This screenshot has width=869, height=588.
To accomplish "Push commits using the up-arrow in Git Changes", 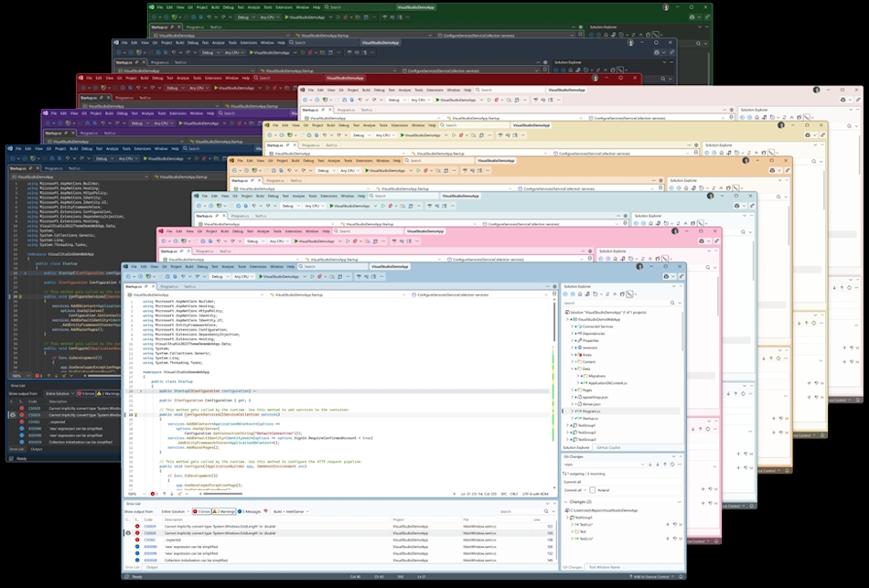I will pos(665,465).
